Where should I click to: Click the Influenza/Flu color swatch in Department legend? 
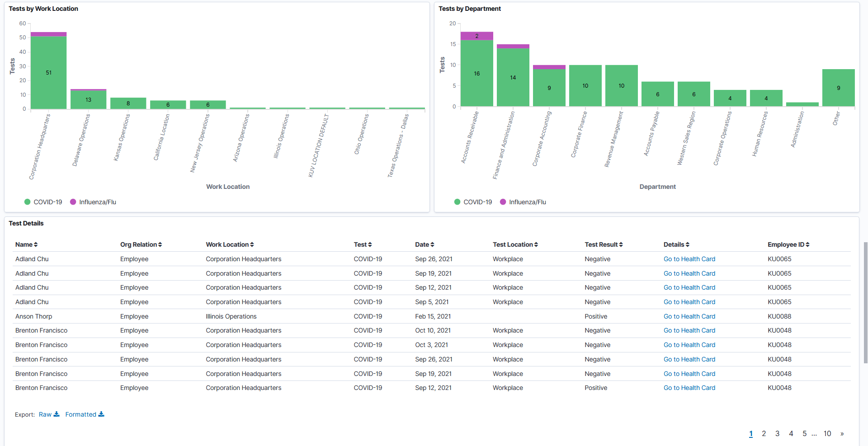tap(503, 202)
